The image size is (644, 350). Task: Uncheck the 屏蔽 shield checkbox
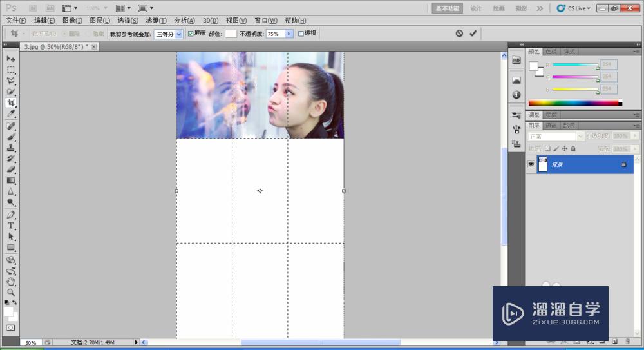point(191,34)
